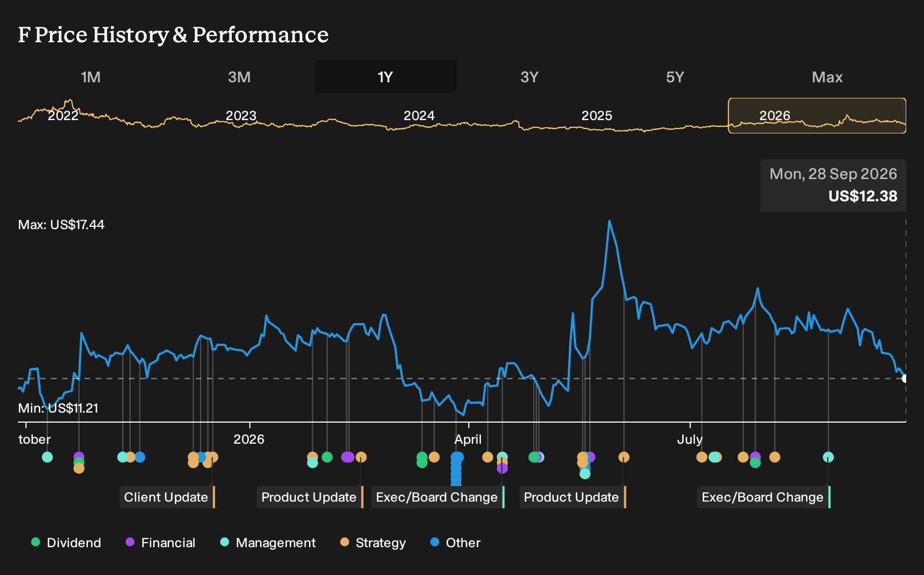Click the "Min: US$11.21" label
This screenshot has height=575, width=924.
58,408
